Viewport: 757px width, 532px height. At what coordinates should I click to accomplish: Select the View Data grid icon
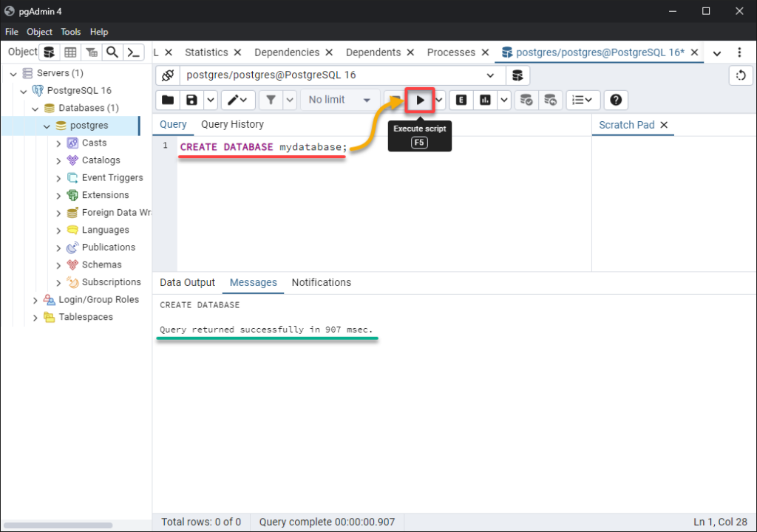70,52
